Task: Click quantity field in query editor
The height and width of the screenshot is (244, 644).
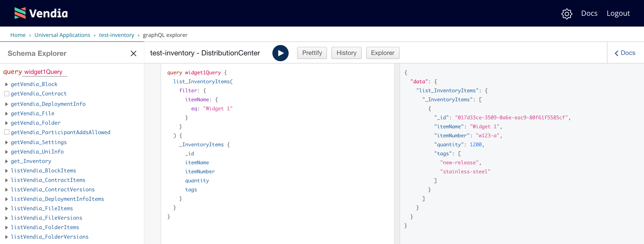Action: pyautogui.click(x=197, y=181)
